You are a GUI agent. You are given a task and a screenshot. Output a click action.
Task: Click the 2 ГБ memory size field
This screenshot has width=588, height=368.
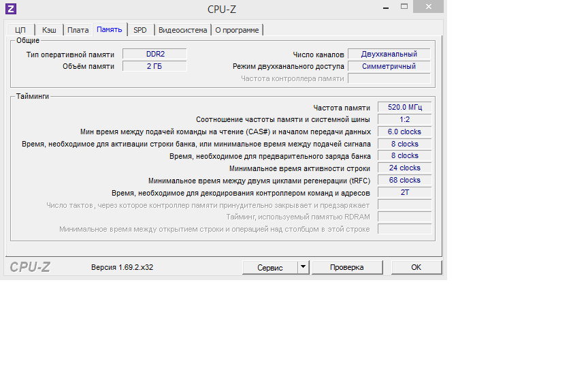155,66
